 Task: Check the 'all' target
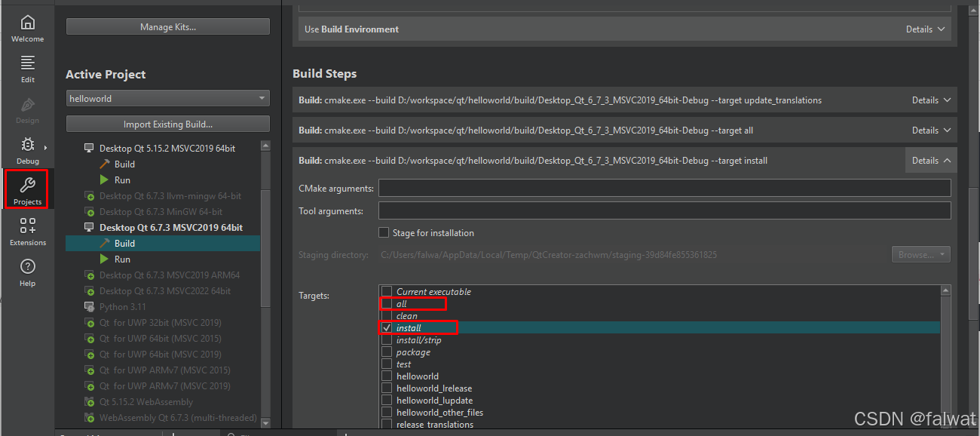click(387, 304)
